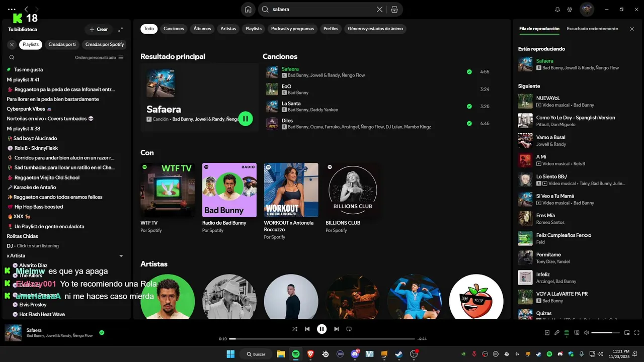Open the Spotify three-dots menu
This screenshot has width=644, height=362.
click(x=12, y=9)
